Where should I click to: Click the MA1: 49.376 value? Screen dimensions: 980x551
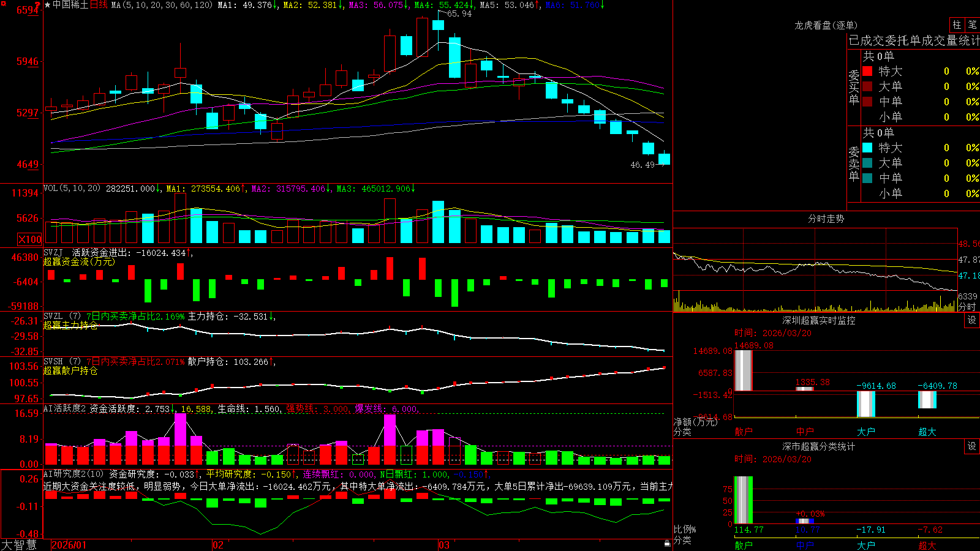point(245,5)
